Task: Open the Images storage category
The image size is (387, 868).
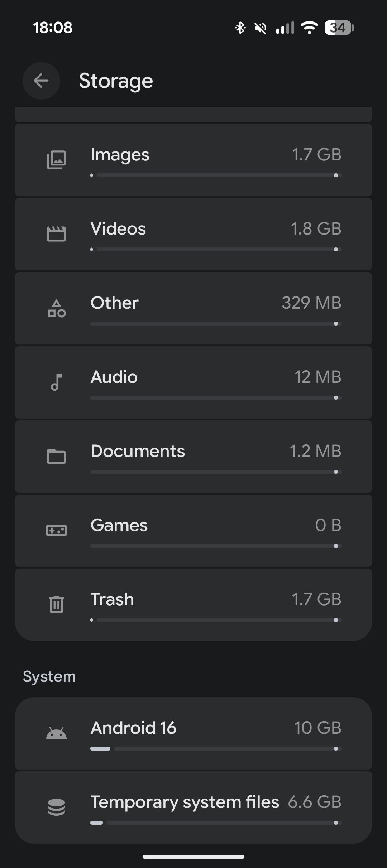Action: click(193, 160)
